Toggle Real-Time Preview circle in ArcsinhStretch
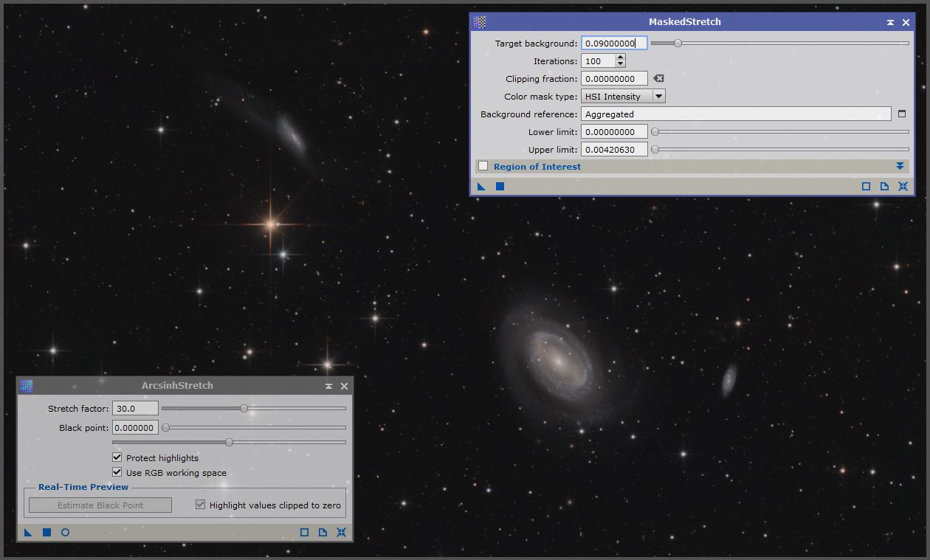930x560 pixels. pyautogui.click(x=65, y=532)
